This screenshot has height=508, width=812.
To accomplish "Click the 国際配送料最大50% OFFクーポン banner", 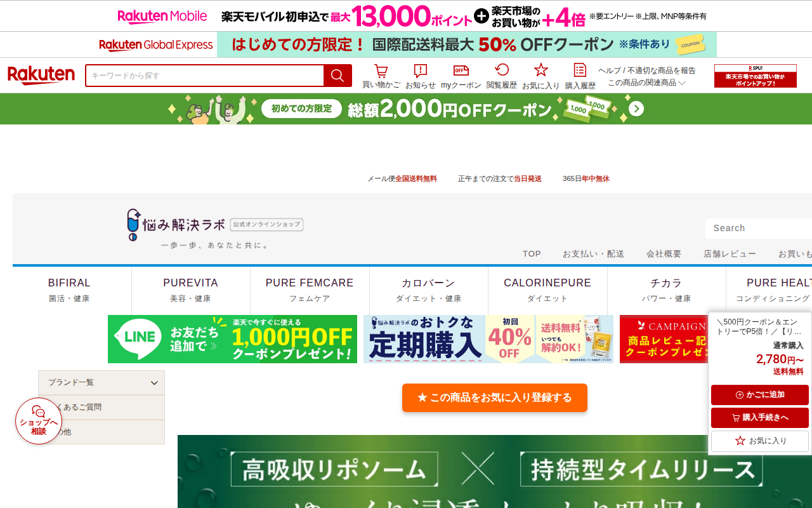I will 466,44.
